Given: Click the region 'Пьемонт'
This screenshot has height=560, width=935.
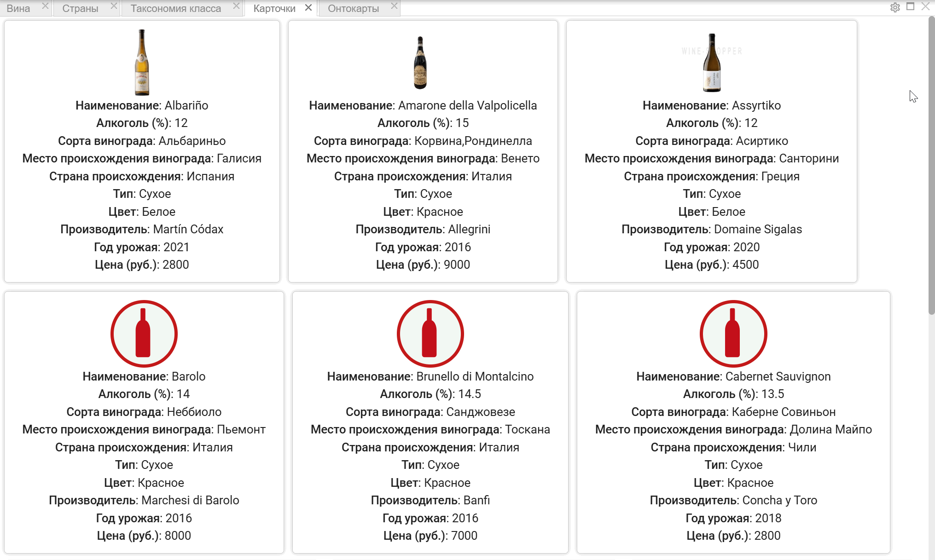Looking at the screenshot, I should click(x=241, y=430).
